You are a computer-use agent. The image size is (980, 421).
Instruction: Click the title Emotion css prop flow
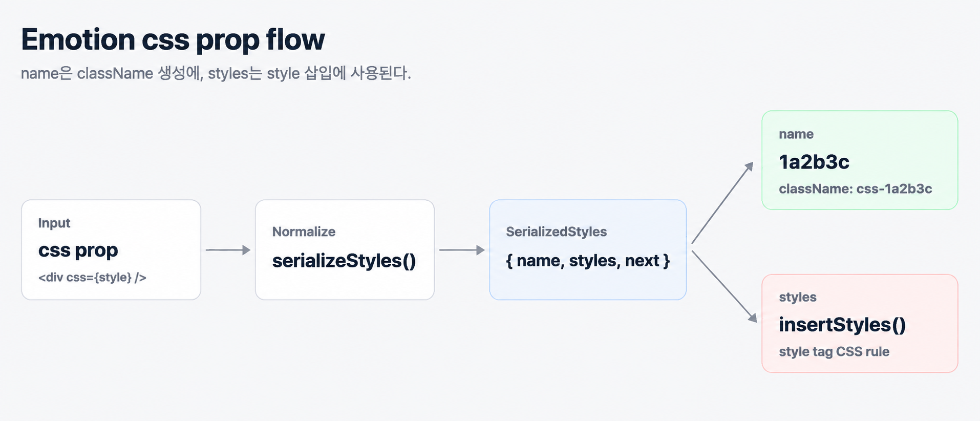pyautogui.click(x=173, y=39)
